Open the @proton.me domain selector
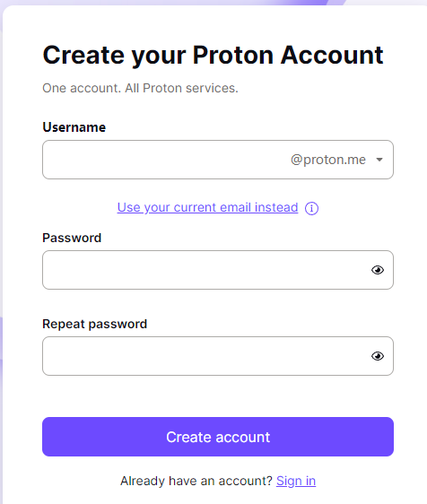Image resolution: width=427 pixels, height=504 pixels. [x=336, y=160]
